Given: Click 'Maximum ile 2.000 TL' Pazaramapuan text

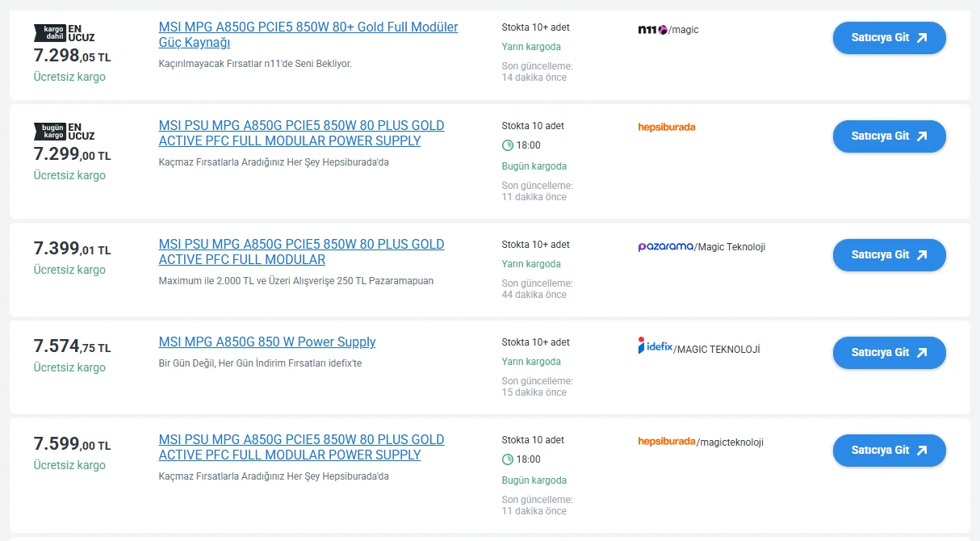Looking at the screenshot, I should tap(296, 281).
